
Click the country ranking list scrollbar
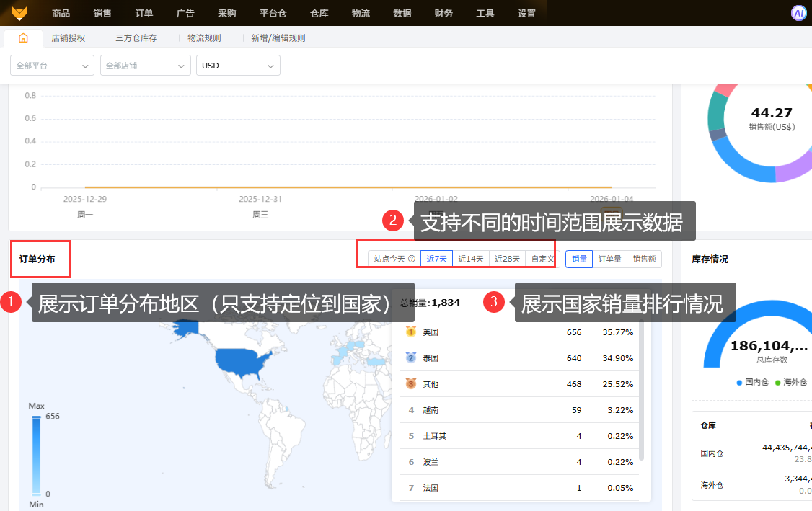[641, 391]
